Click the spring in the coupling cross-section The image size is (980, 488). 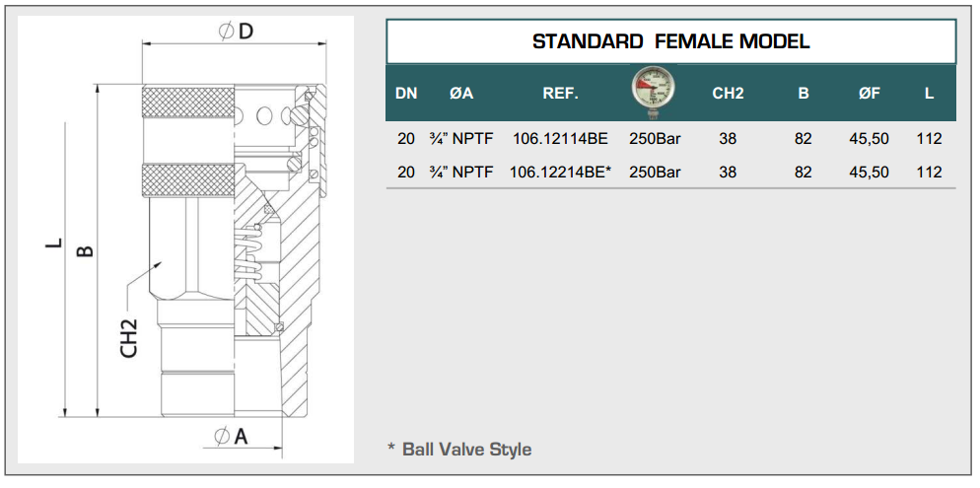coord(248,253)
